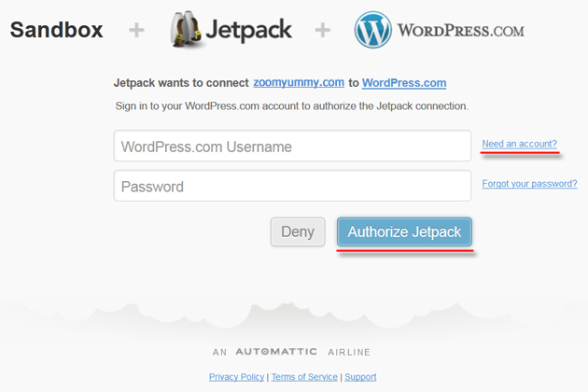This screenshot has width=588, height=392.
Task: Click the Jetpack wordmark text
Action: pyautogui.click(x=249, y=30)
